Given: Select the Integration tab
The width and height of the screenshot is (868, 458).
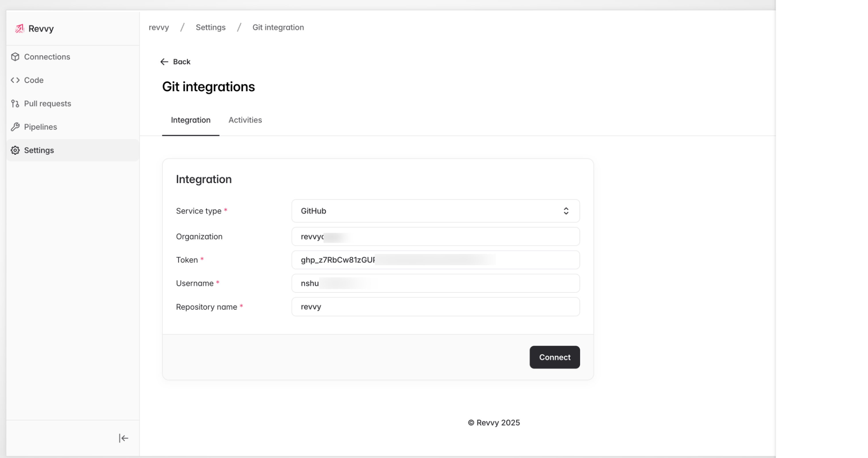Looking at the screenshot, I should (190, 120).
